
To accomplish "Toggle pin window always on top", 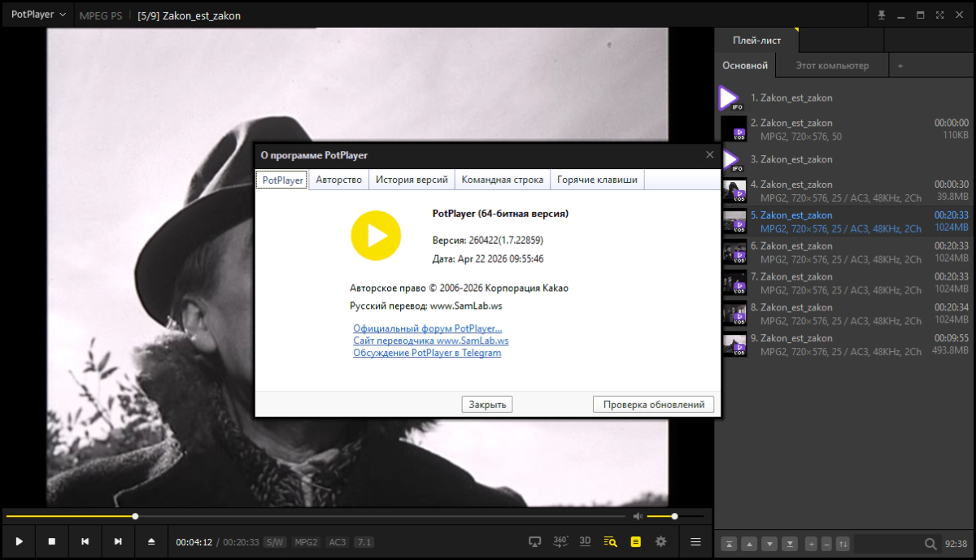I will coord(881,15).
